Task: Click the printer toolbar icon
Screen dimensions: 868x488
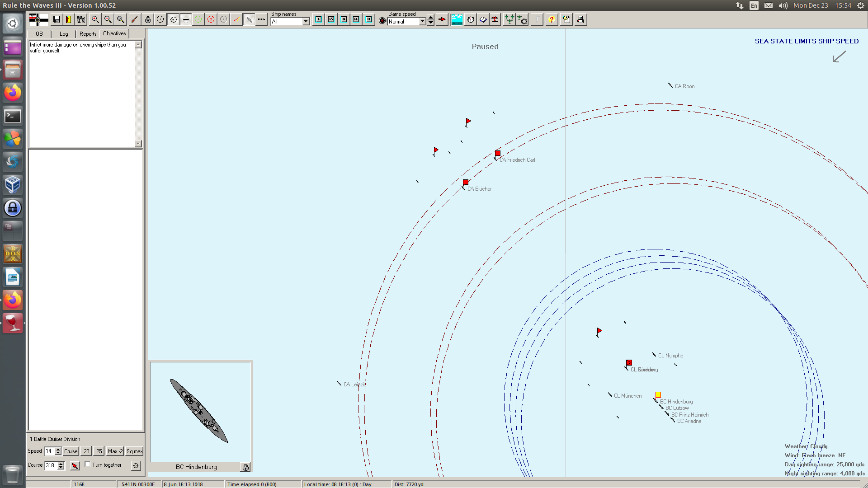Action: 580,19
